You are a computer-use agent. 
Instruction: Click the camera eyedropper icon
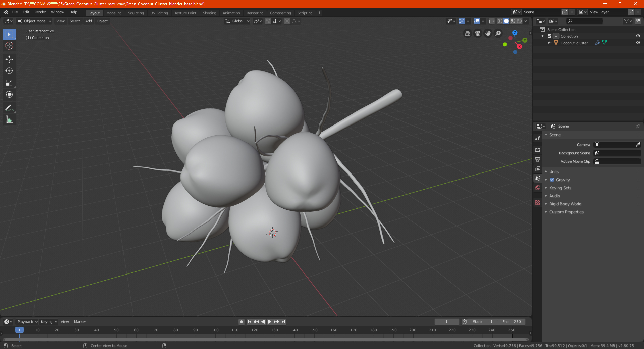638,145
